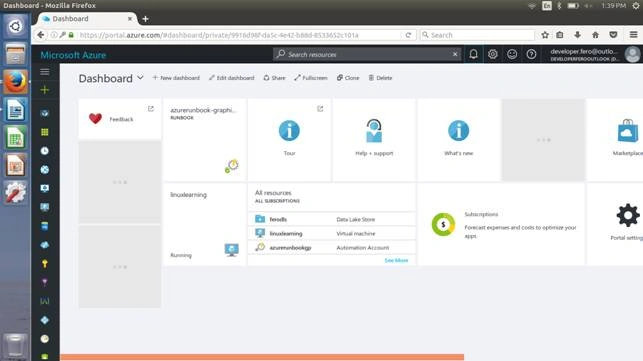
Task: Open Azure portal settings gear in header
Action: coord(493,54)
